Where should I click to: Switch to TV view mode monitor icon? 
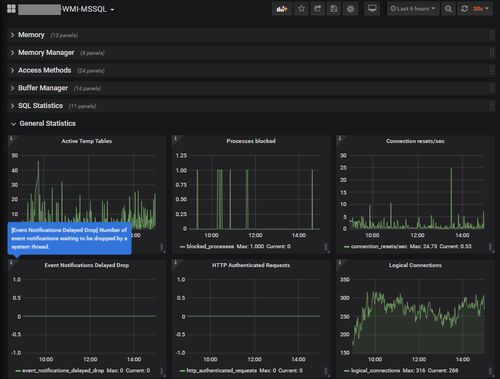(x=372, y=9)
